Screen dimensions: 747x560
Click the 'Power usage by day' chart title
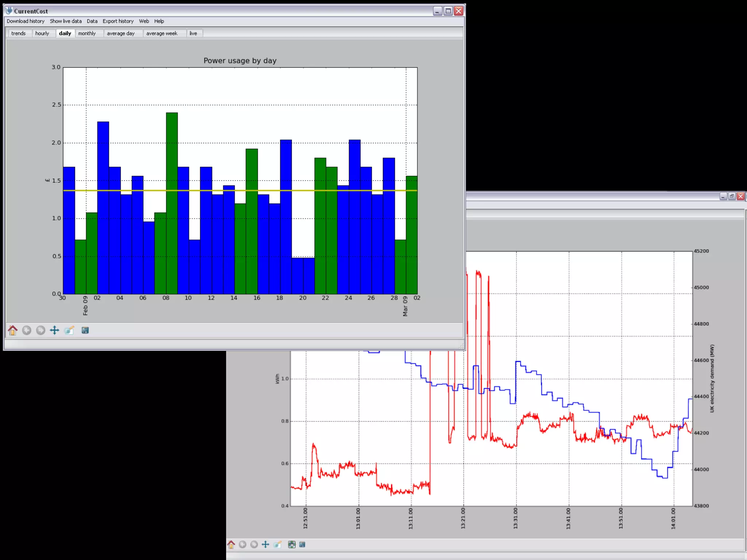[x=240, y=61]
